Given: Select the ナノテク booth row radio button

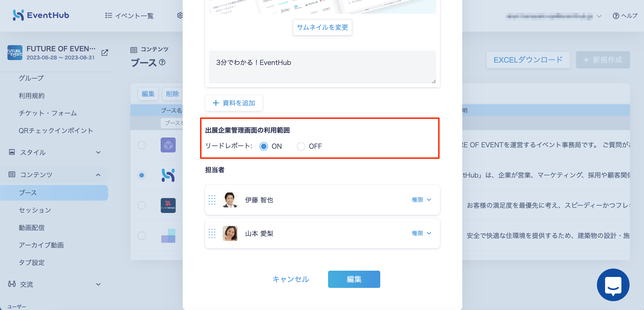Looking at the screenshot, I should click(x=141, y=205).
